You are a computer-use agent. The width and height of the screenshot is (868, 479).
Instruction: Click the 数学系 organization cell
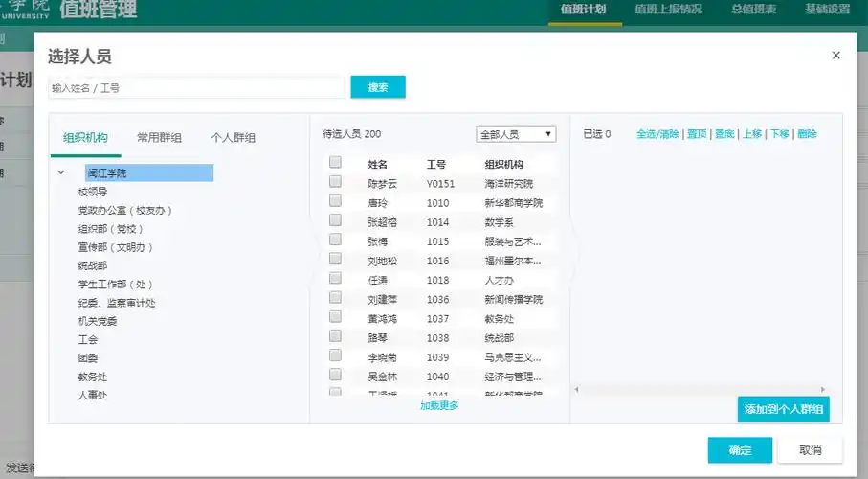(500, 222)
